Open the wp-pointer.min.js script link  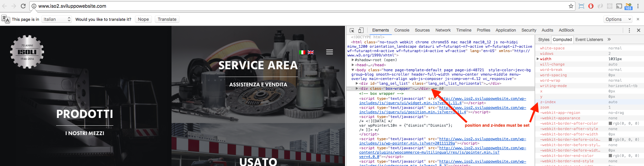tap(443, 141)
